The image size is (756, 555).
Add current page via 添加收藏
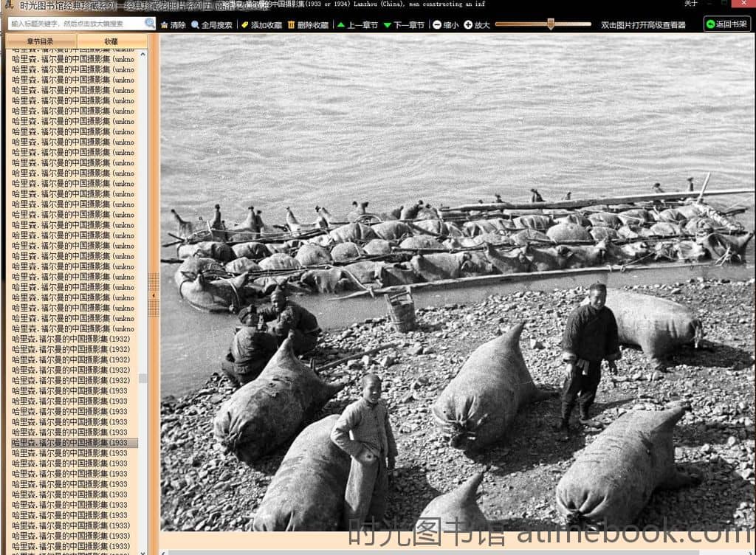[261, 25]
